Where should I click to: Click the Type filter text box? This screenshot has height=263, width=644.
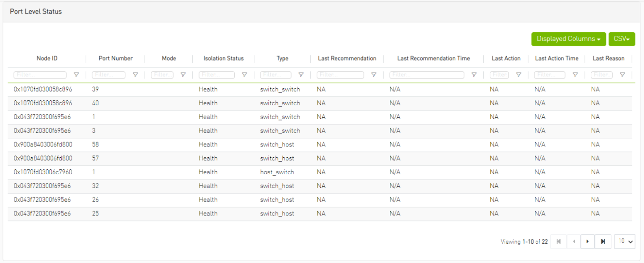point(275,75)
